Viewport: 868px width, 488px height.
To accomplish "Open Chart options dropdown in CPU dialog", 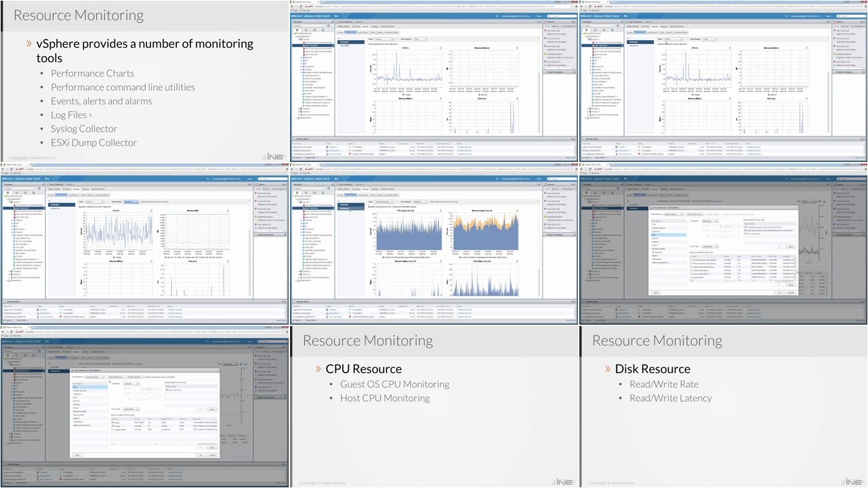I will 95,377.
